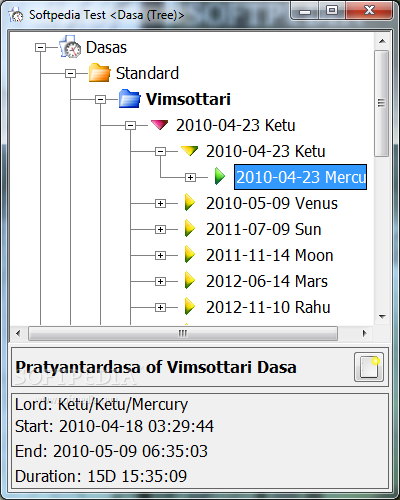Click the Pratyantardasa of Vimsottari Dasa heading

156,367
